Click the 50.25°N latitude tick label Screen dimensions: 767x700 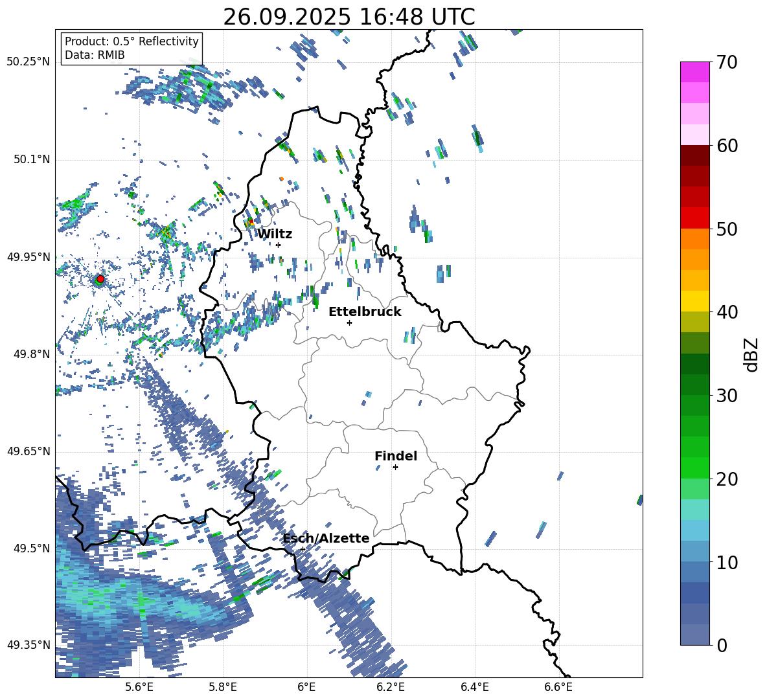tap(29, 62)
